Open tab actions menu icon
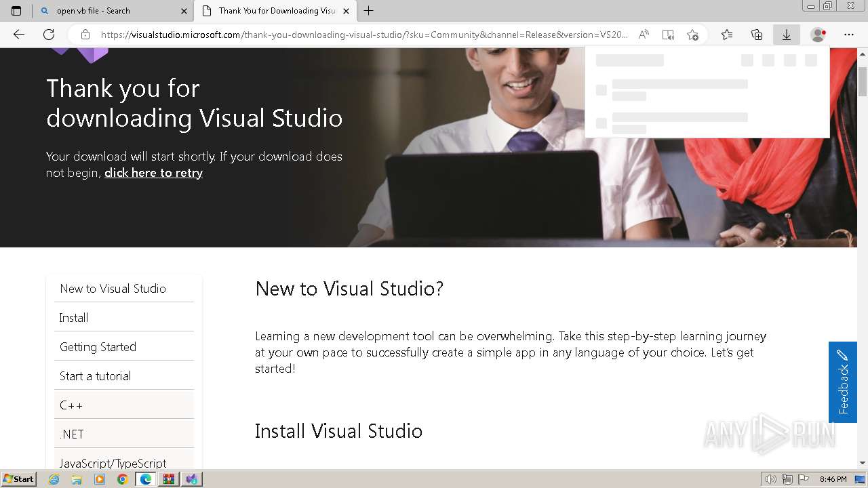The image size is (868, 488). tap(16, 11)
